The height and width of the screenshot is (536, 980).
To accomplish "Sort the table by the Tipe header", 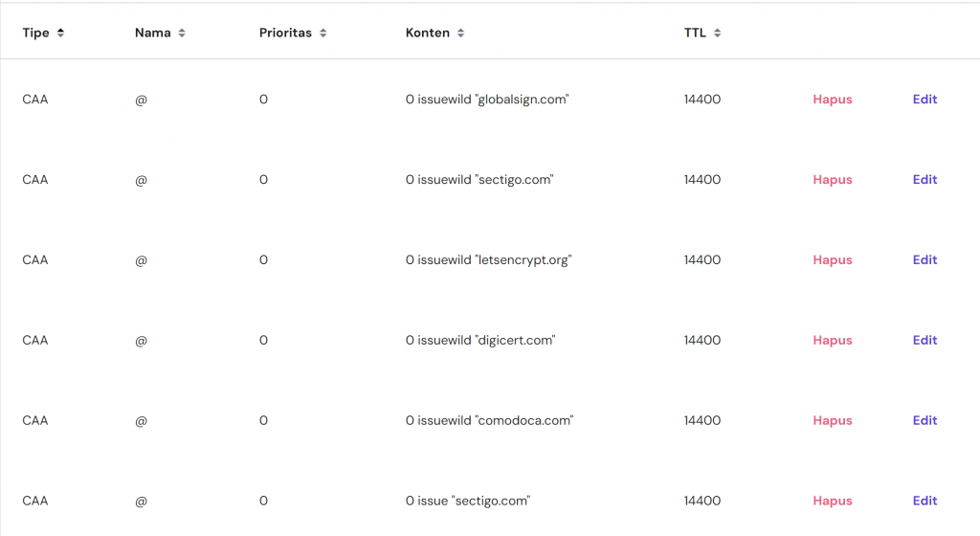I will (35, 33).
